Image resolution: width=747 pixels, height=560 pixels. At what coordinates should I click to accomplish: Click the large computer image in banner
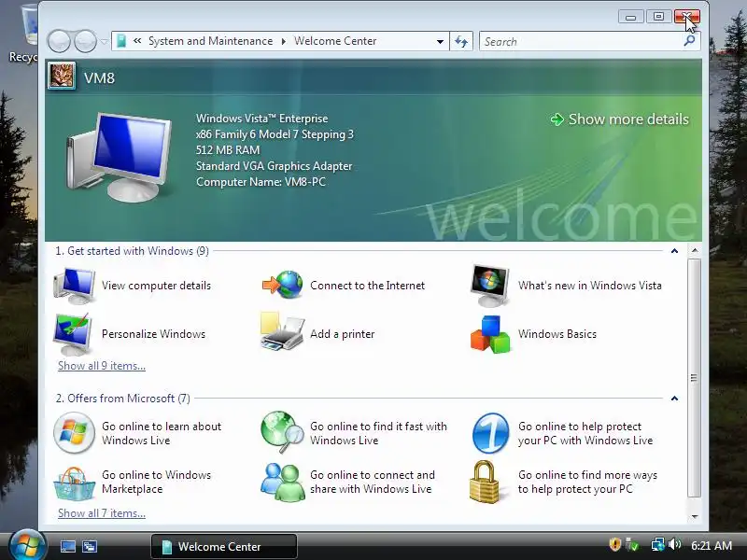tap(119, 157)
